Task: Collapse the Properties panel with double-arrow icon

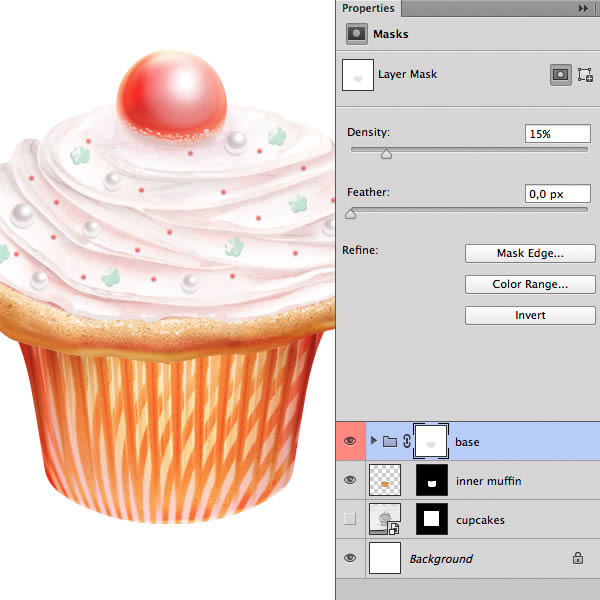Action: tap(583, 8)
